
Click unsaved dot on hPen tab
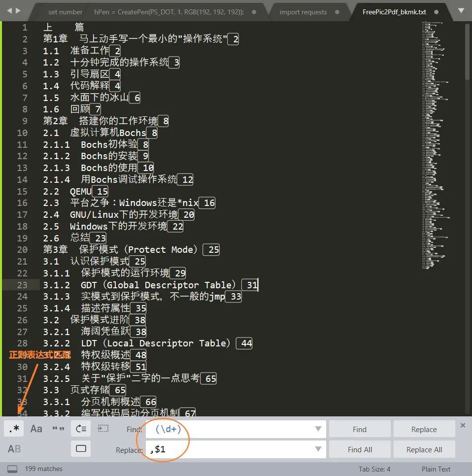(x=254, y=12)
